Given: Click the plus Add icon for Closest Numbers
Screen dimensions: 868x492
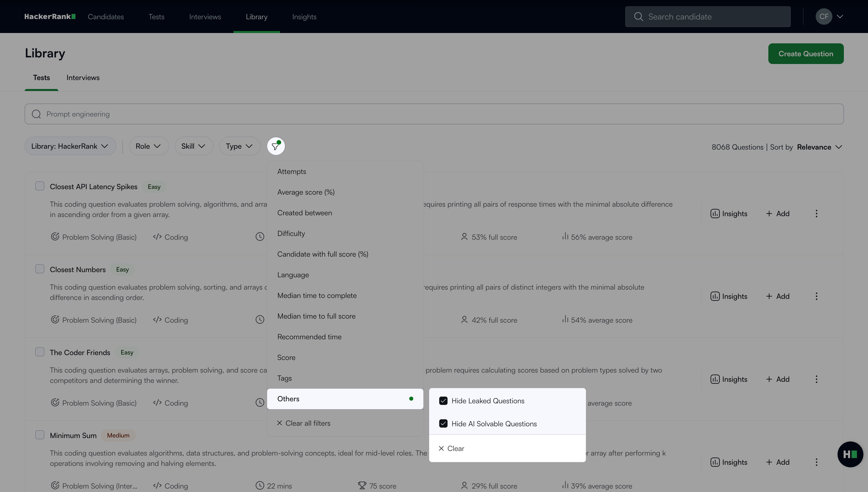Looking at the screenshot, I should tap(769, 296).
